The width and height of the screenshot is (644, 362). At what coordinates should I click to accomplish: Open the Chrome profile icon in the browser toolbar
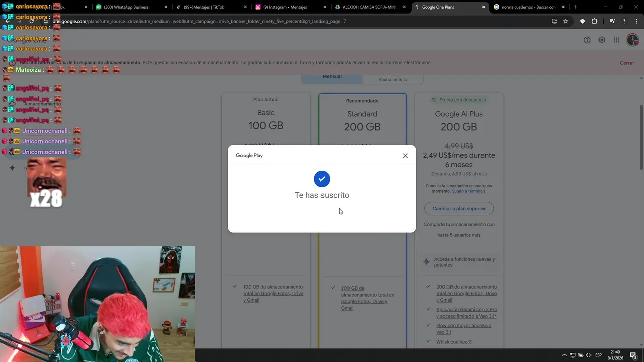coord(624,21)
